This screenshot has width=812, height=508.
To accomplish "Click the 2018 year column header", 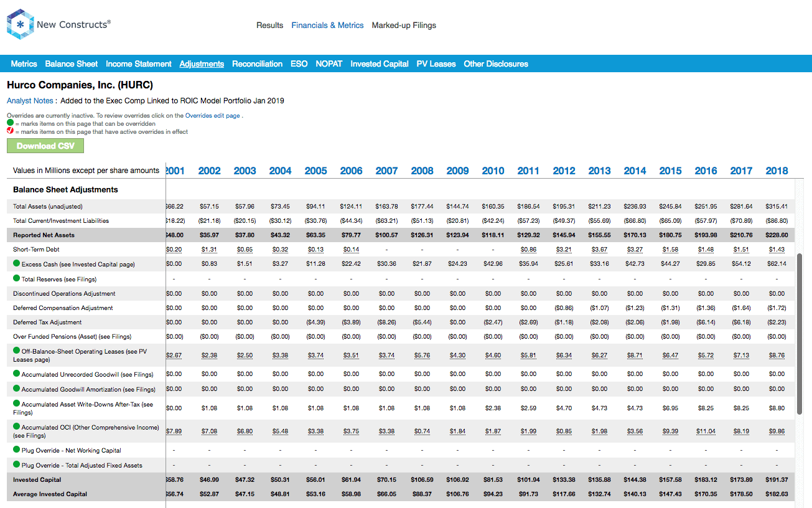I will click(777, 171).
